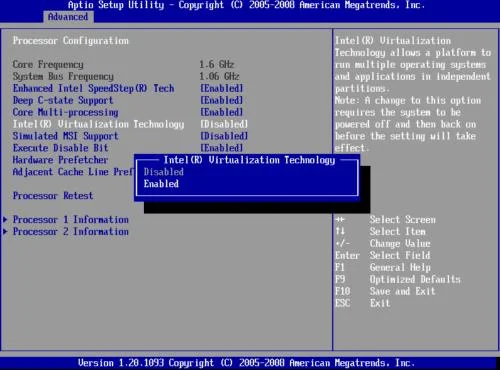Select Adjacent Cache Line Prefetch option

point(73,172)
